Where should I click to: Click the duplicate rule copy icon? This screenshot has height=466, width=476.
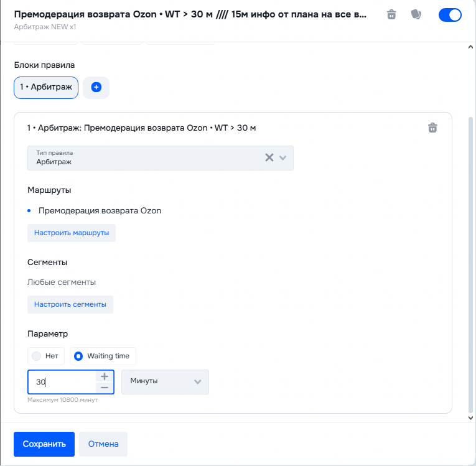pos(416,15)
